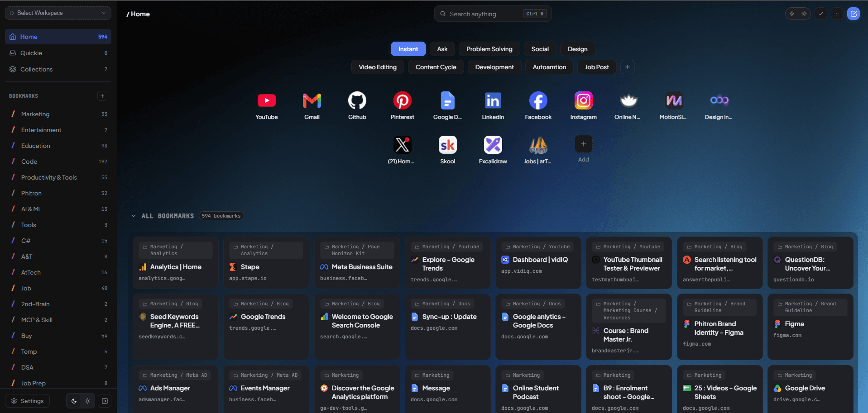Open the Google Docs shortcut icon
Image resolution: width=868 pixels, height=413 pixels.
point(448,100)
